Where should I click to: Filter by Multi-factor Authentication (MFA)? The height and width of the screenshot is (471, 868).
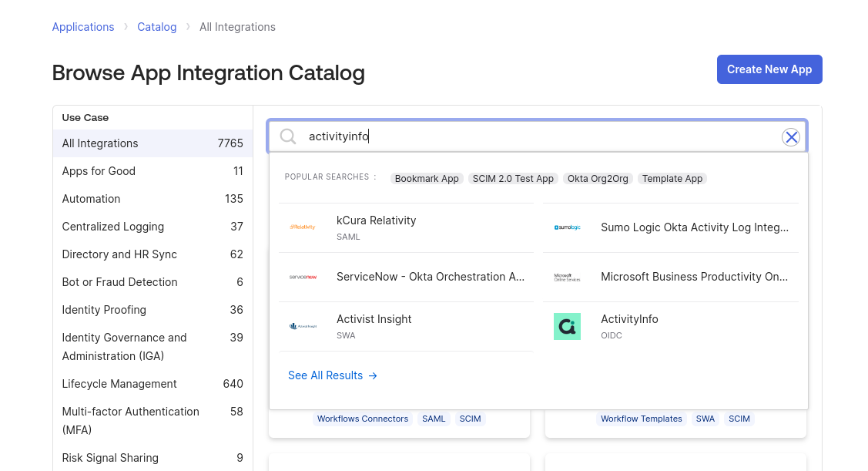(152, 421)
